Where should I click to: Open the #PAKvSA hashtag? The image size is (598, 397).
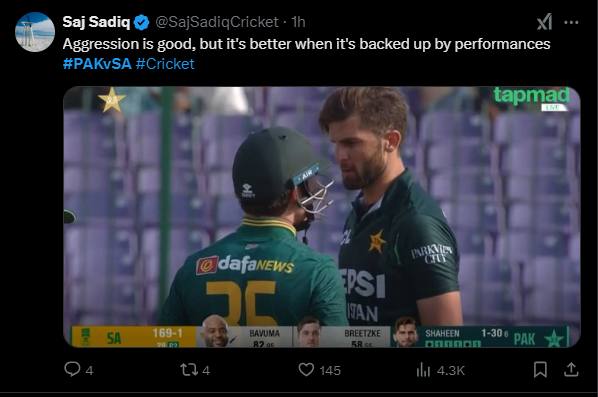[x=97, y=64]
